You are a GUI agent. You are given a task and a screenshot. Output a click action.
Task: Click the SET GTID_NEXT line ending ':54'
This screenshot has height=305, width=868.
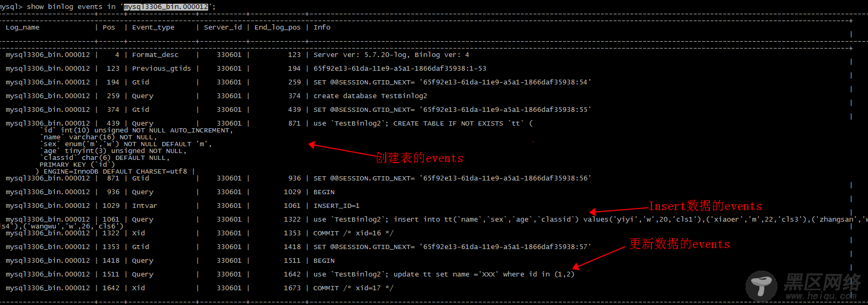[x=453, y=82]
